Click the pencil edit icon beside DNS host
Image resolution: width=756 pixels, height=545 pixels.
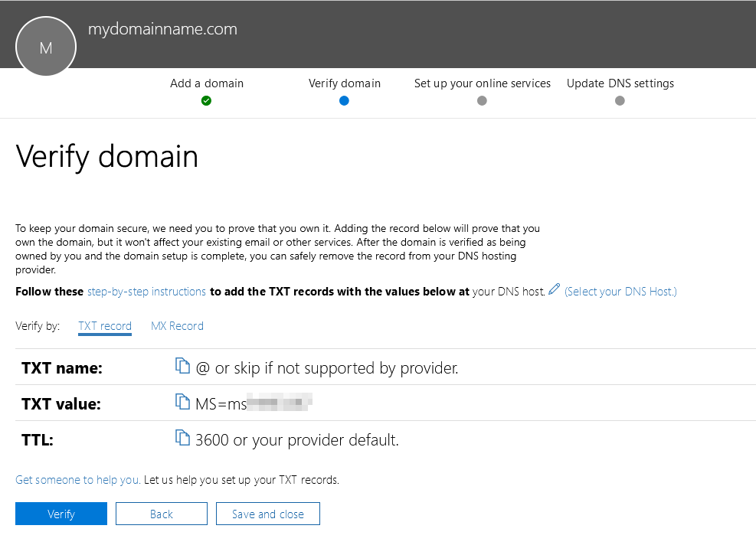555,290
